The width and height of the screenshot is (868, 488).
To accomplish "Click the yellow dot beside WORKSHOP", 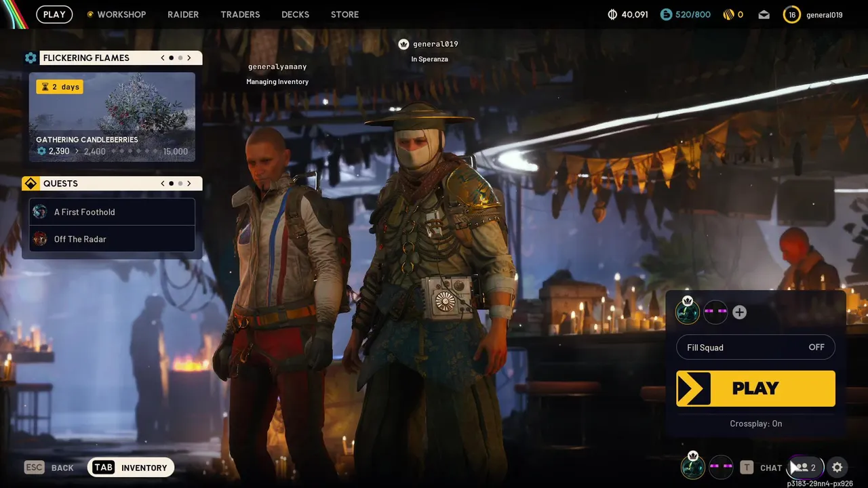I will [90, 14].
